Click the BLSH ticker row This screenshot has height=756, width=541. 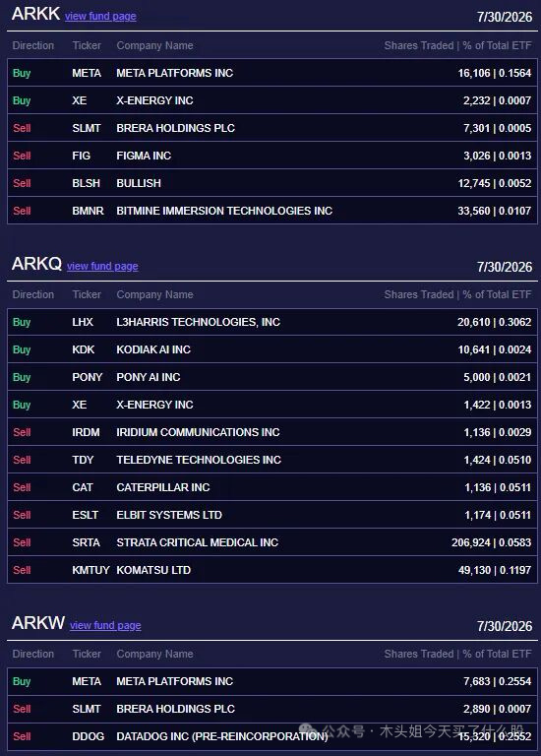[272, 183]
